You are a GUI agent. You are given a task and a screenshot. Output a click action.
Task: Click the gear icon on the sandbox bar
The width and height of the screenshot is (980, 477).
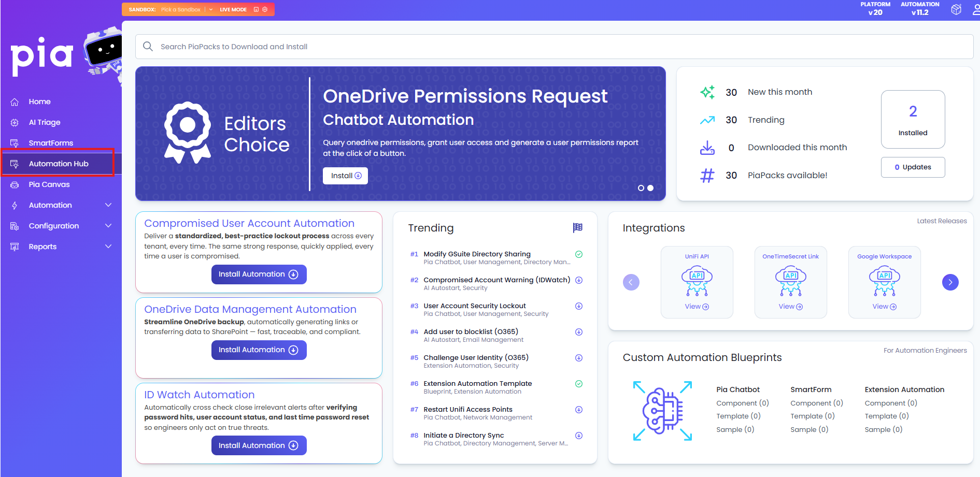pyautogui.click(x=265, y=9)
